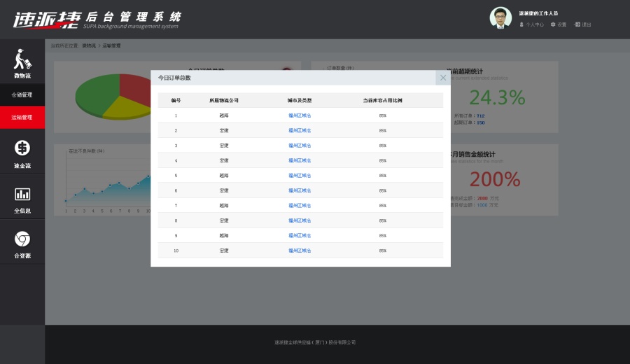
Task: Open the 福州区域仓 link in row 7
Action: coord(300,206)
